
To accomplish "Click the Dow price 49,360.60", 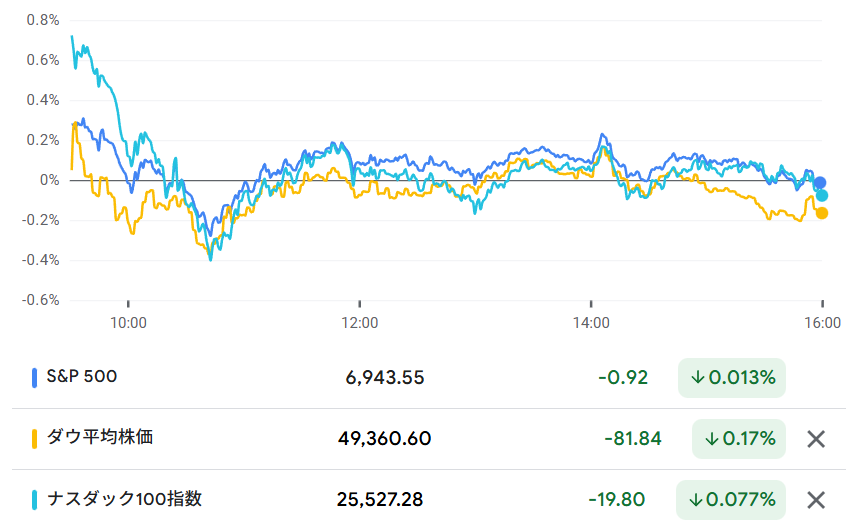I will [386, 438].
